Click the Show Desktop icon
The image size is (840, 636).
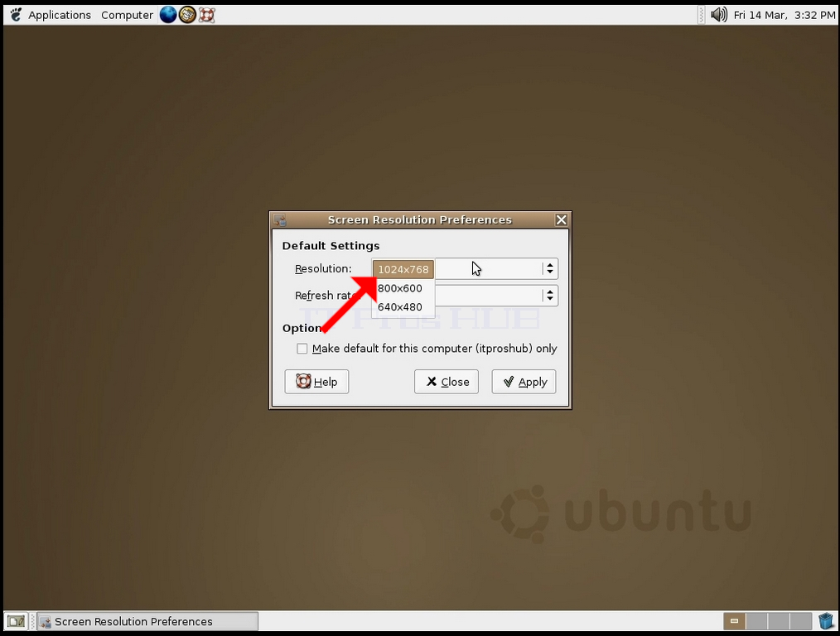(16, 621)
